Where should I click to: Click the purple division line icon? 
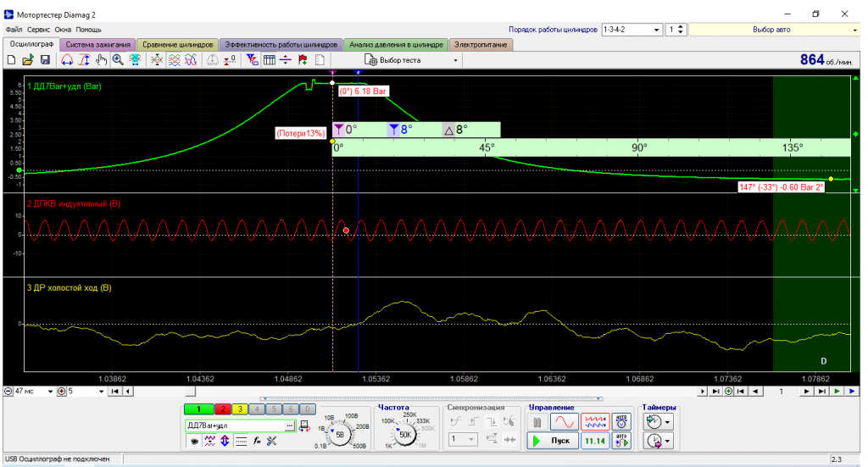286,60
